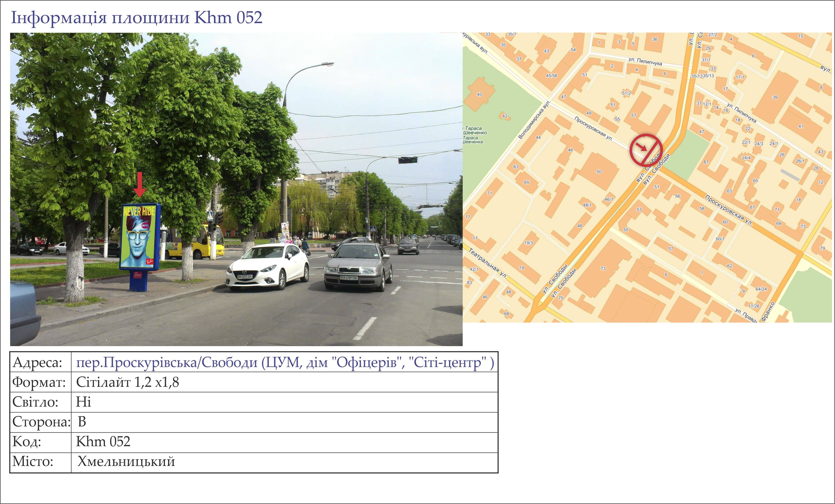Viewport: 835px width, 504px height.
Task: Click building 39 on the map
Action: (775, 98)
